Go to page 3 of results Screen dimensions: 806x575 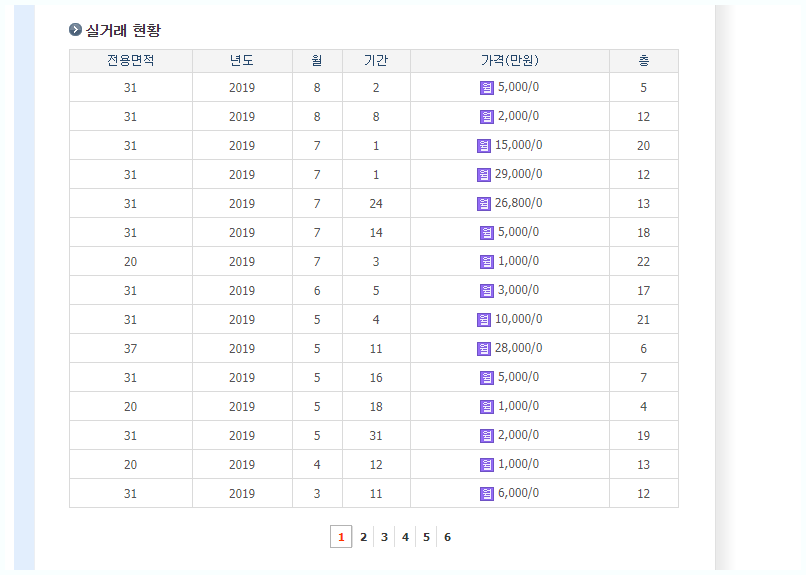click(x=384, y=537)
